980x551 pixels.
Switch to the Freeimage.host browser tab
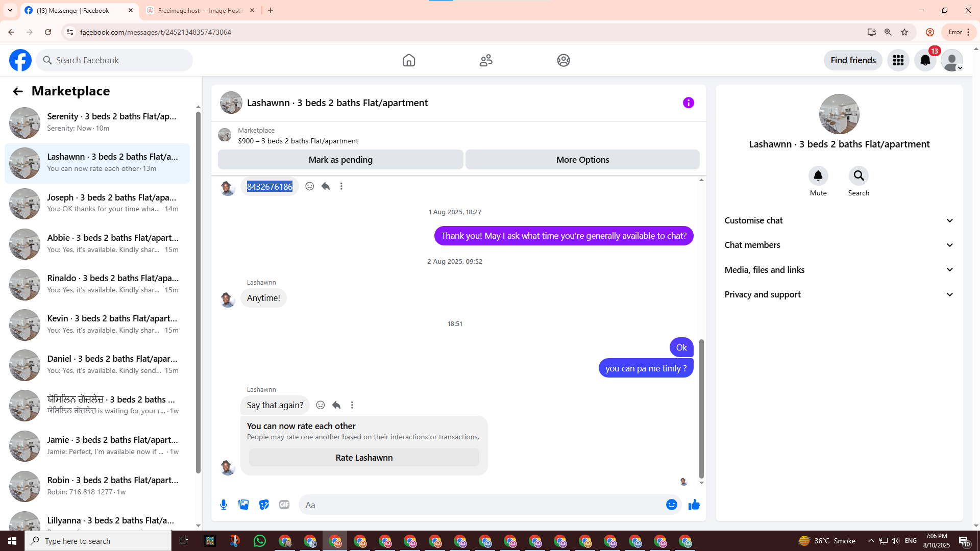coord(199,10)
